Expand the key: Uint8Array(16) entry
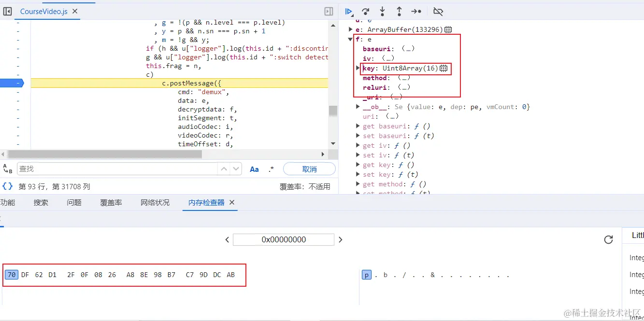 point(358,68)
